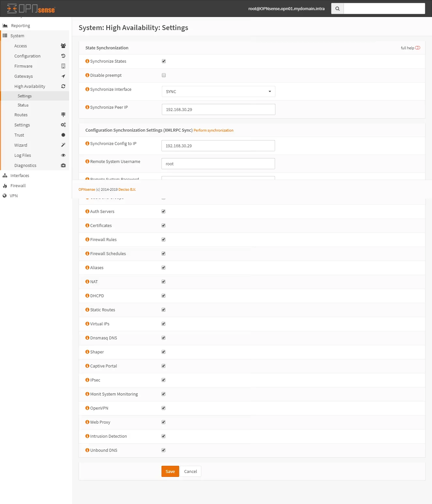
Task: Click the High Availability refresh icon
Action: (63, 86)
